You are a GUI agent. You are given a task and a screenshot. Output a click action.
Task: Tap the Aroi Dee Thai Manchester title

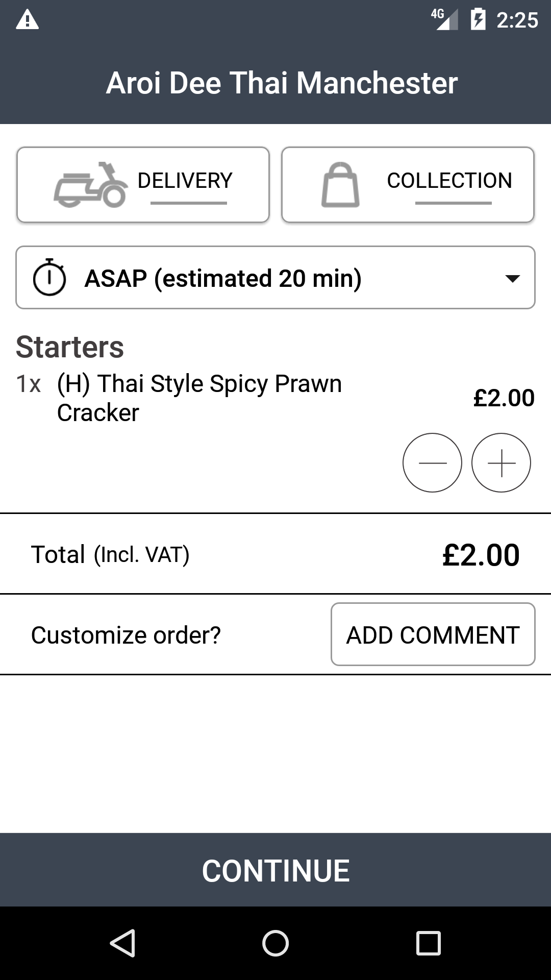(282, 83)
